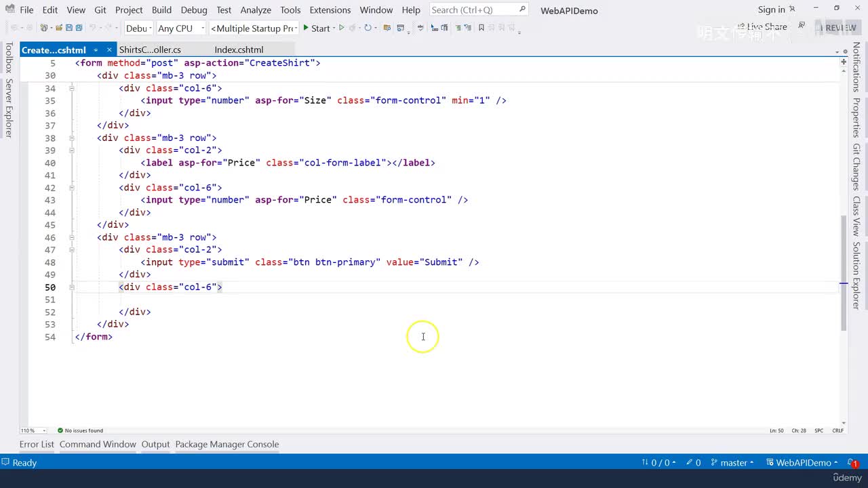The width and height of the screenshot is (868, 488).
Task: Open the Project menu
Action: tap(129, 9)
